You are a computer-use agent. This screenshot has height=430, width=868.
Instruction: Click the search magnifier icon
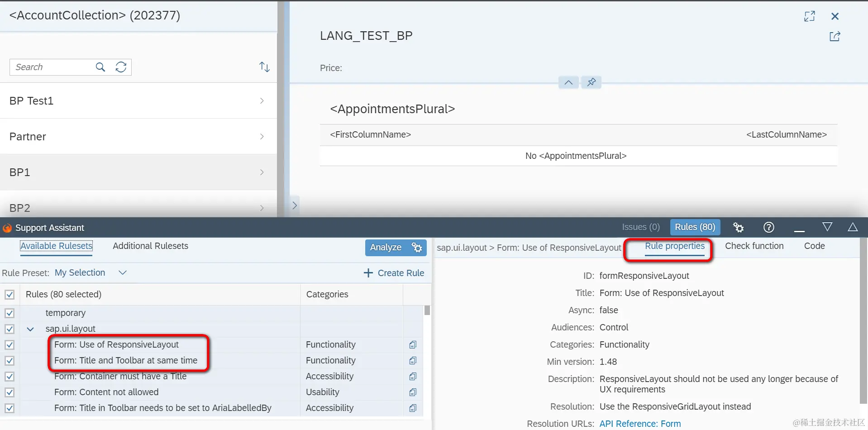[100, 67]
